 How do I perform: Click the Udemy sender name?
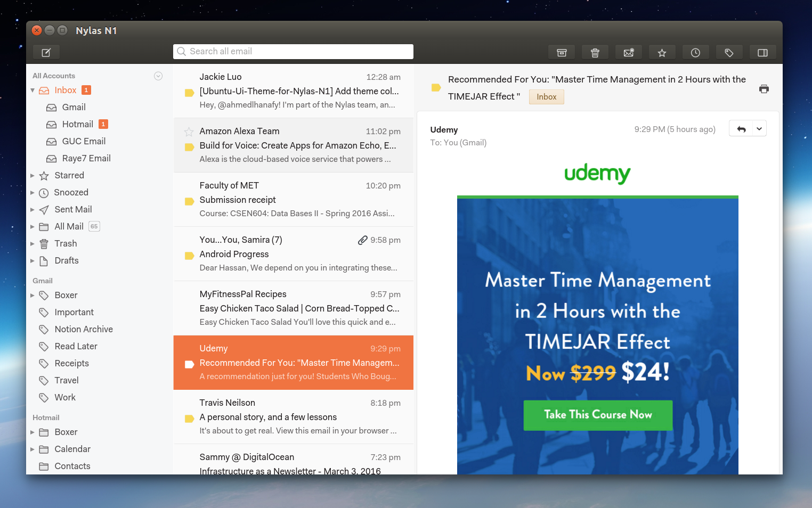click(x=444, y=130)
